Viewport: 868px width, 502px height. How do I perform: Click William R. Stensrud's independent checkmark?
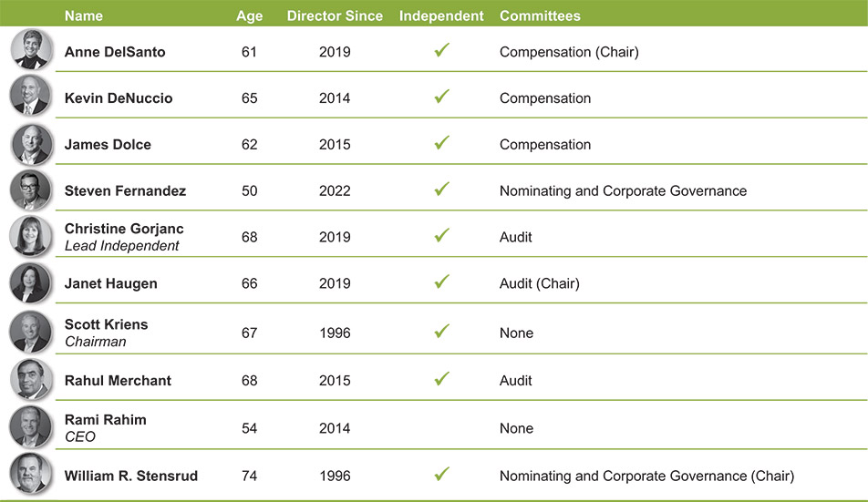(442, 474)
